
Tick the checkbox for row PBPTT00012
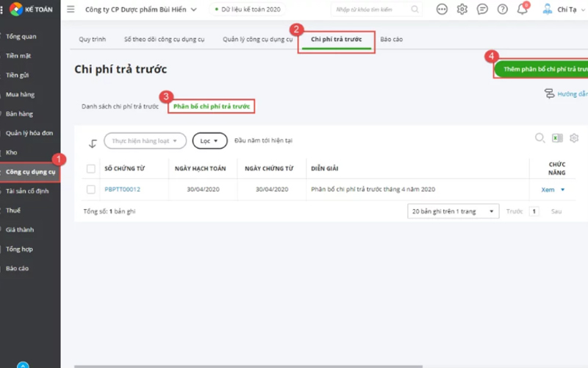[x=91, y=189]
